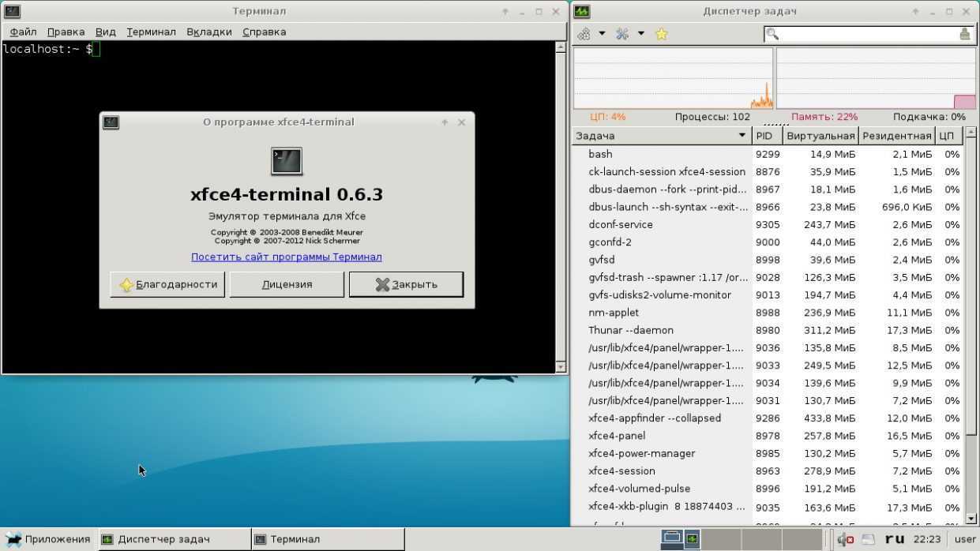The image size is (980, 551).
Task: Expand the dropdown arrow beside the gears icon
Action: (x=602, y=34)
